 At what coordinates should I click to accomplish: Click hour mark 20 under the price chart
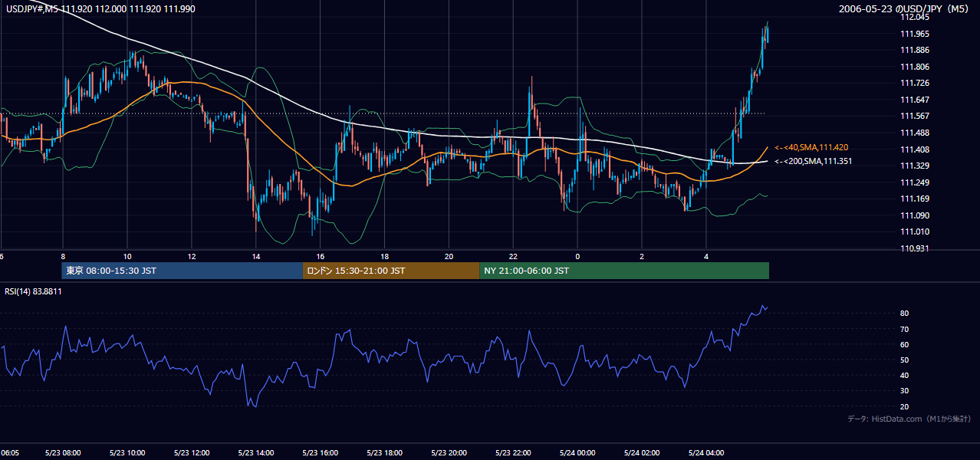tap(449, 257)
